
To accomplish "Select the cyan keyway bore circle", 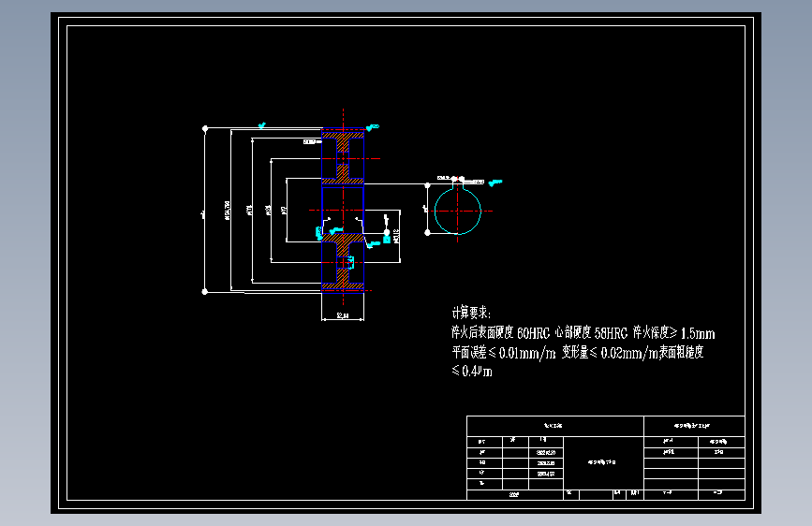I will coord(458,212).
